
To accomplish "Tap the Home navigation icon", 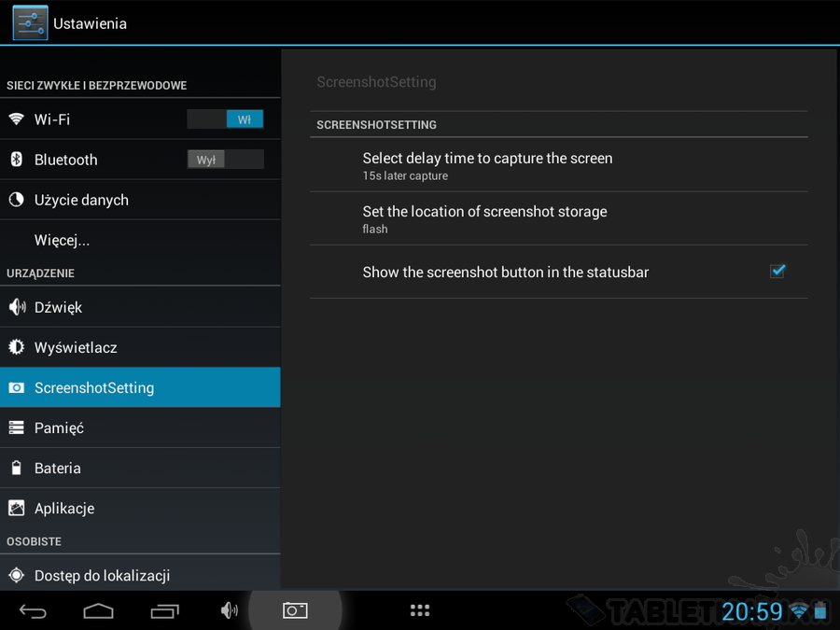I will point(98,611).
